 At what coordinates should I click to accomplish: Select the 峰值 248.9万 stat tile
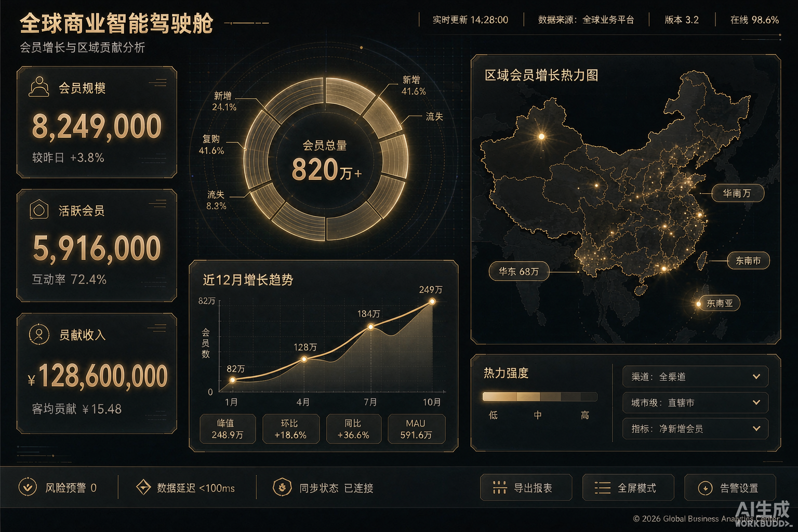[x=228, y=429]
